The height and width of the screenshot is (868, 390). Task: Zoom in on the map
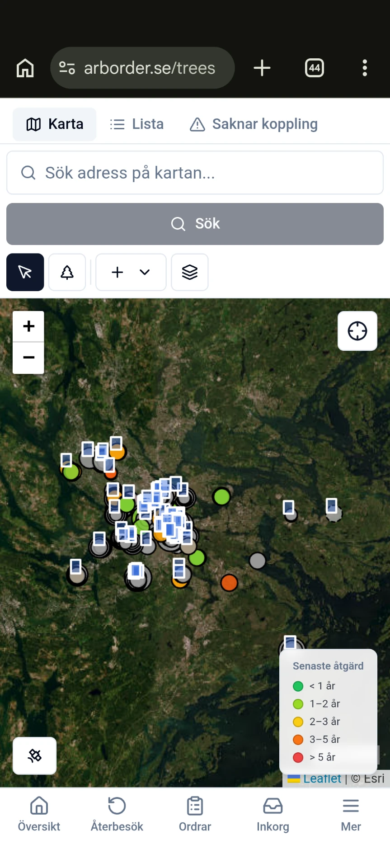[28, 326]
